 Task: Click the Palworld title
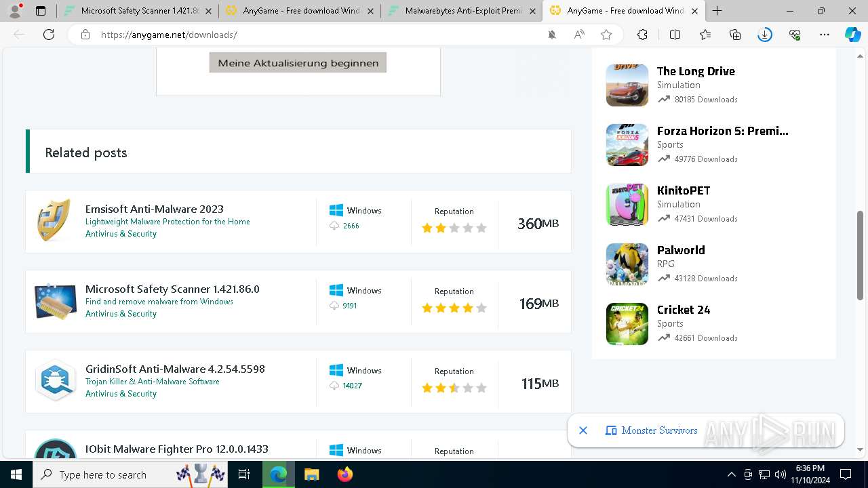(x=681, y=250)
